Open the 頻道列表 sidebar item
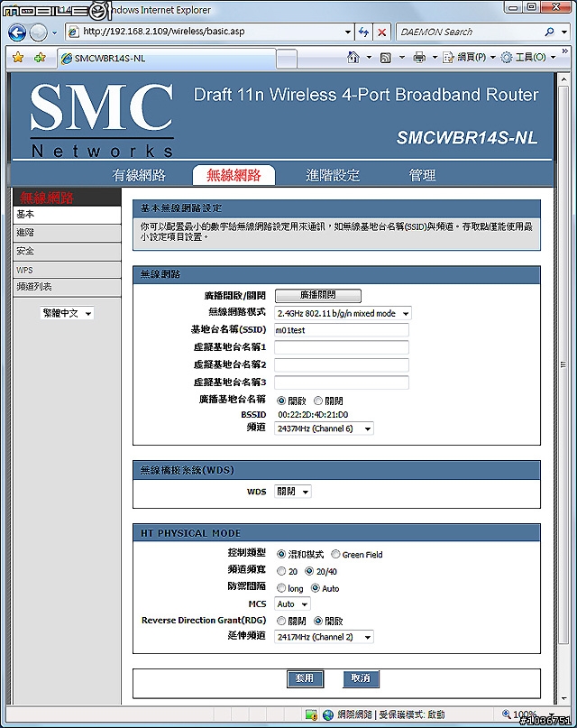Screen dimensions: 577x728 click(68, 287)
